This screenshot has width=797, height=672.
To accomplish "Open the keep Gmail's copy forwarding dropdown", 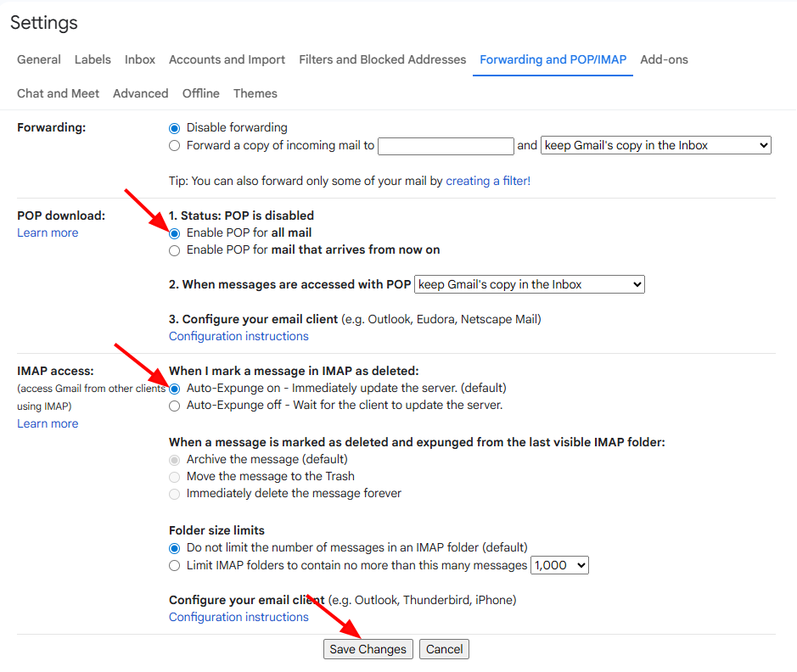I will (x=655, y=146).
